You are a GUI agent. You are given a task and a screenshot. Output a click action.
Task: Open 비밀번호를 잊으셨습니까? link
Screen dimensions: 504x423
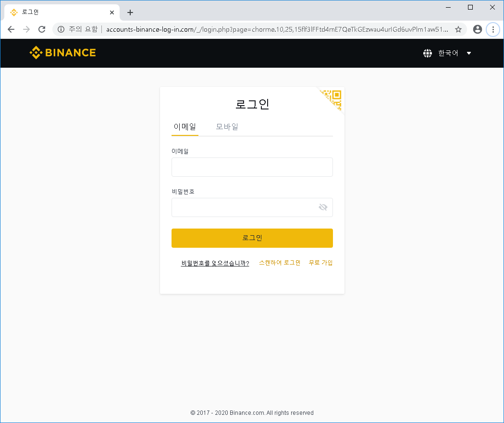click(215, 263)
